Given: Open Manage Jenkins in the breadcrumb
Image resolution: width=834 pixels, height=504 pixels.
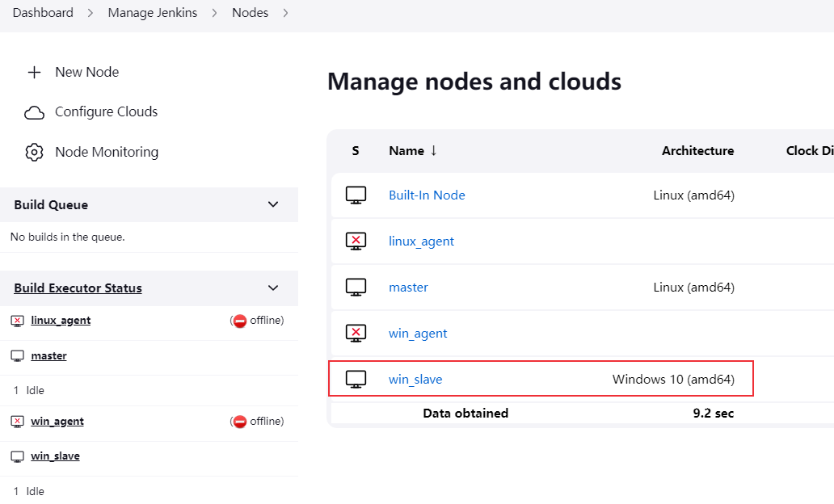Looking at the screenshot, I should [x=152, y=13].
